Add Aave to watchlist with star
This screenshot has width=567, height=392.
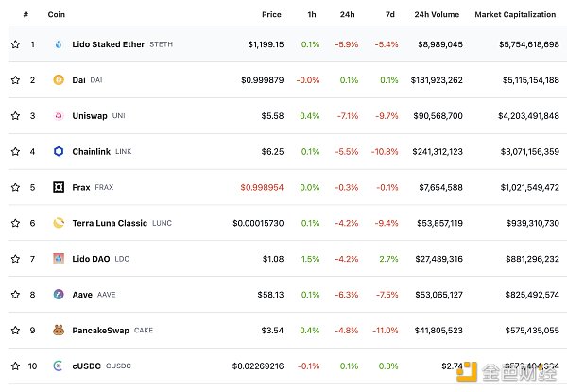[15, 295]
